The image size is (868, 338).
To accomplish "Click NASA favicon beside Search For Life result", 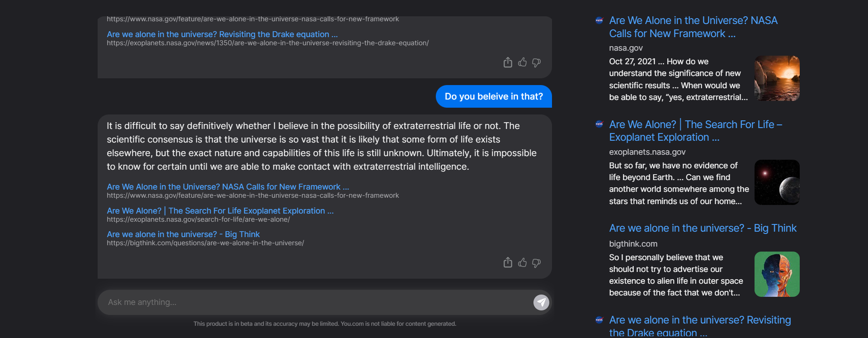I will 599,124.
